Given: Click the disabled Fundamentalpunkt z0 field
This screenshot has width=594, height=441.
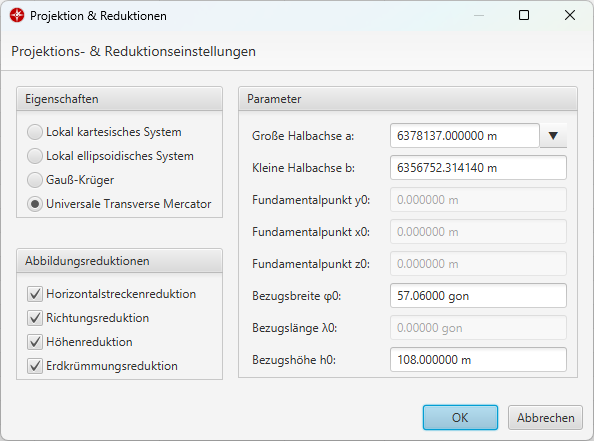Looking at the screenshot, I should click(x=478, y=264).
